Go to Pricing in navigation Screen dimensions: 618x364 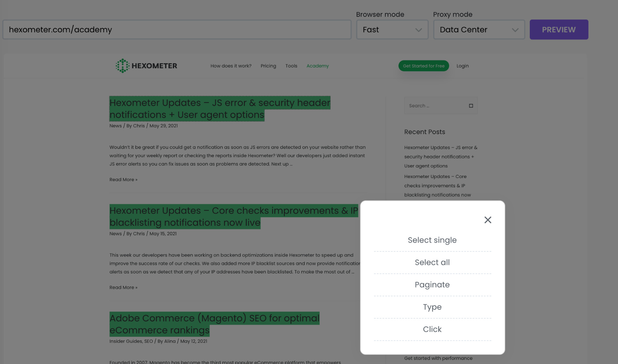pos(268,66)
